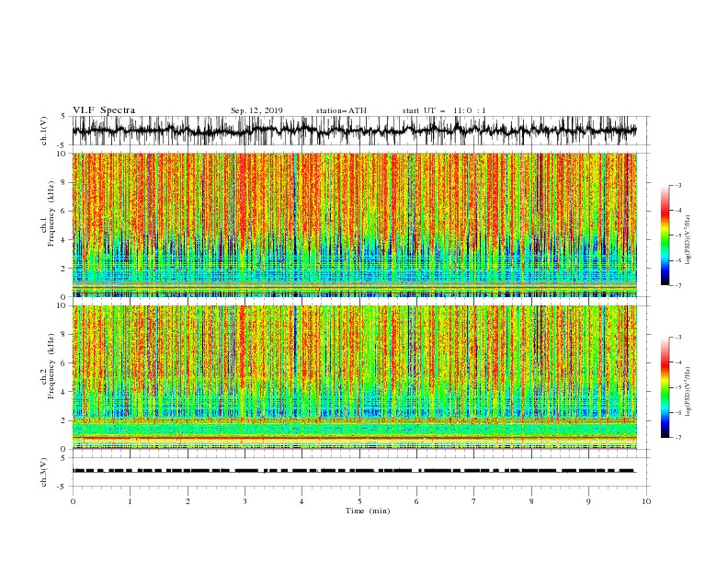Click the ch.1 colorbar "log(PSD)(V²/Hz)" label
728x563 pixels.
(x=688, y=240)
